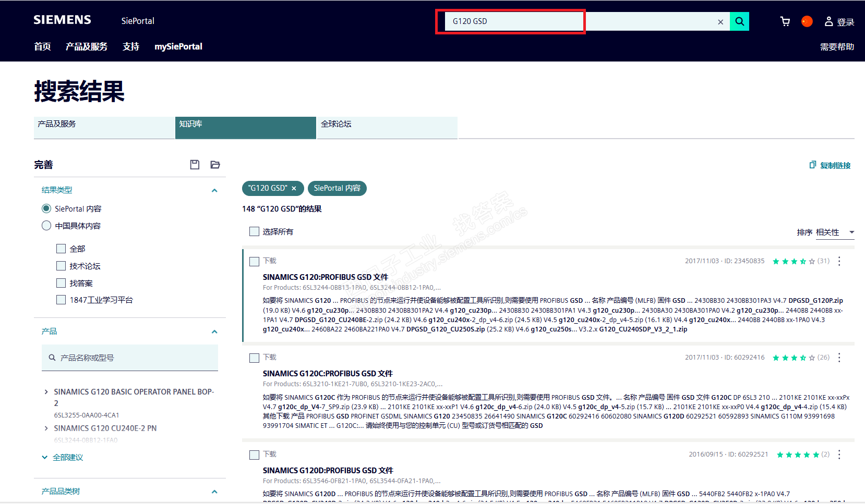Click the SiePortal 内容 filter chip
The image size is (865, 504).
click(x=337, y=188)
